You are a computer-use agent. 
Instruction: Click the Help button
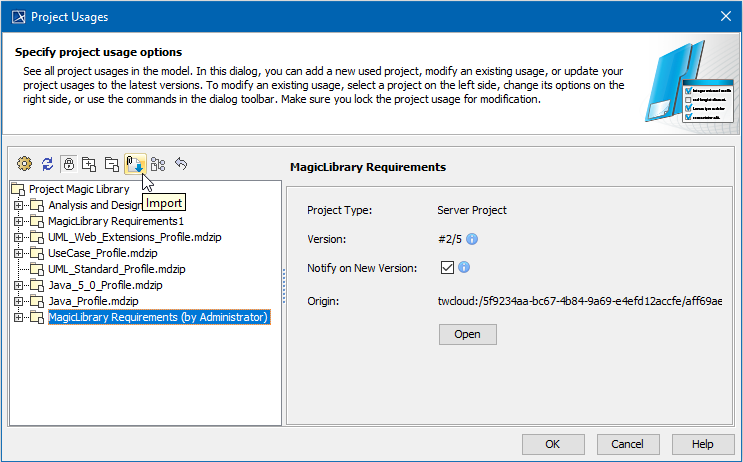point(702,444)
